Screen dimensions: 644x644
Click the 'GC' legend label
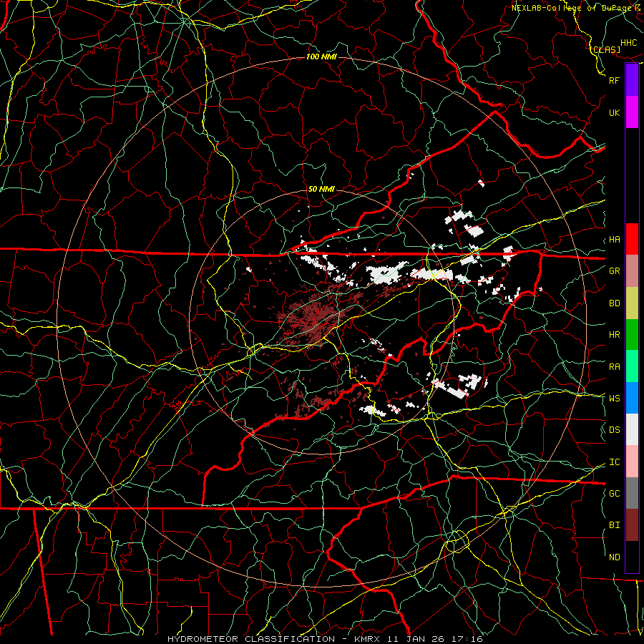[614, 493]
